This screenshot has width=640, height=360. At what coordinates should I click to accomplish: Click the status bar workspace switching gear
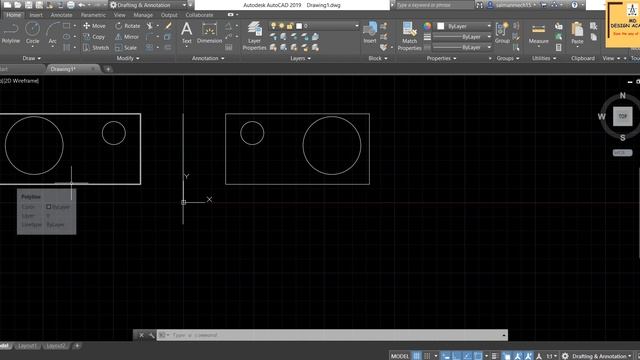pos(565,356)
